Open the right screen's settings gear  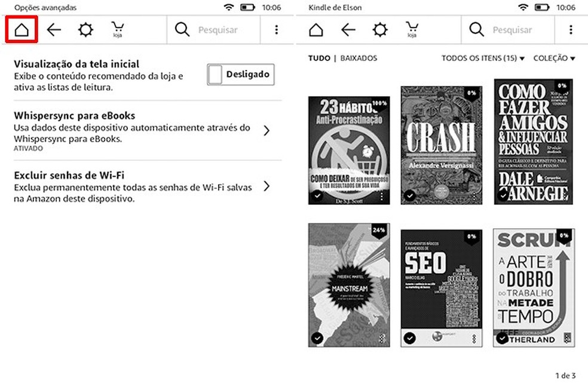pyautogui.click(x=379, y=29)
